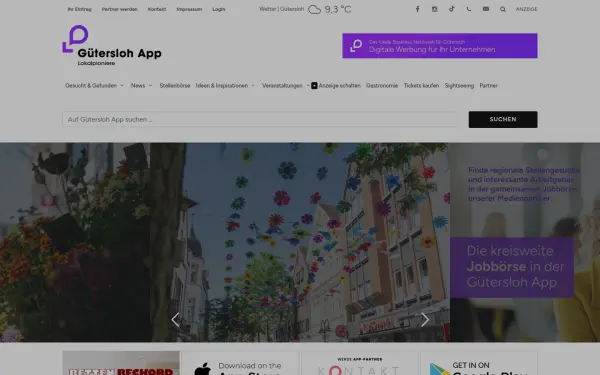Click the email envelope icon

(x=486, y=9)
